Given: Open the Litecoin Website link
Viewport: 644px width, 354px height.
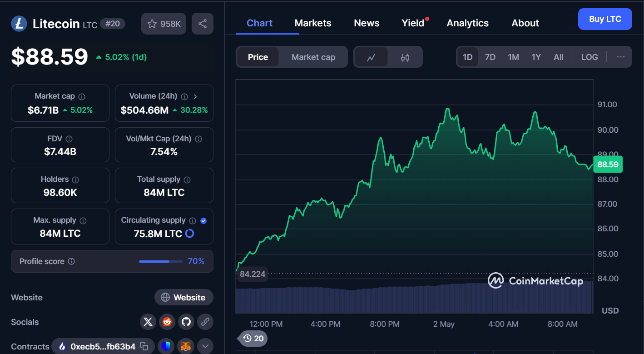Looking at the screenshot, I should pos(184,298).
